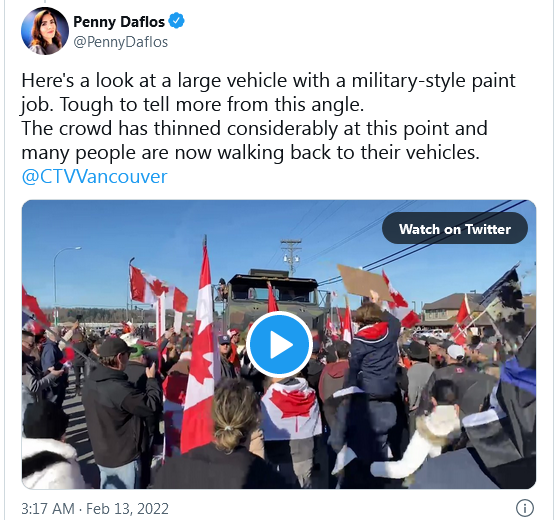The width and height of the screenshot is (560, 520).
Task: Open the @CTVVancouver mention link
Action: pyautogui.click(x=94, y=176)
